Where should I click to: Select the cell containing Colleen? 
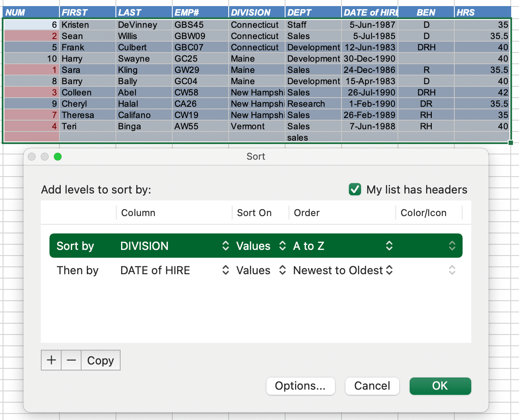point(88,92)
